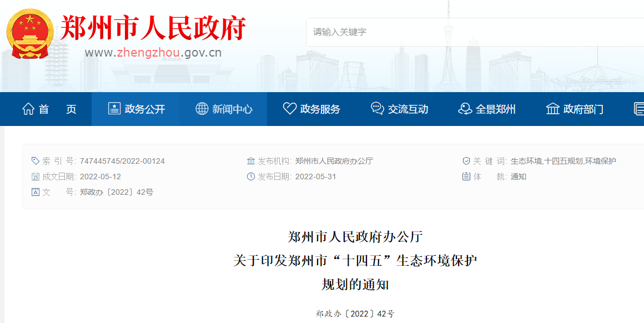Image resolution: width=644 pixels, height=323 pixels.
Task: Click the tag icon before 索引号
Action: 34,160
